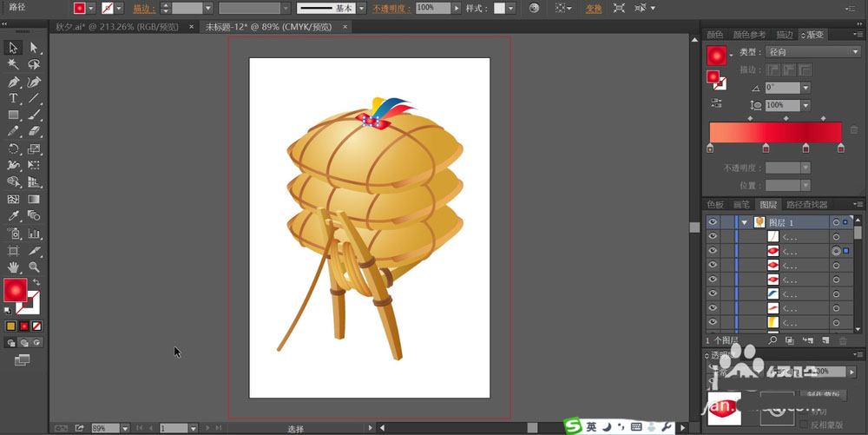Select the Symbol Sprayer tool
The height and width of the screenshot is (435, 868).
(13, 234)
